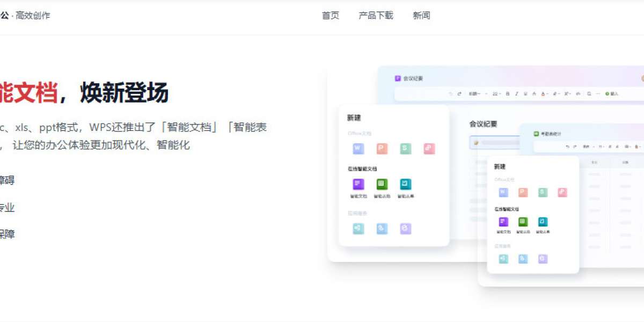Open the font size 22 dropdown
The height and width of the screenshot is (322, 644).
tap(496, 93)
